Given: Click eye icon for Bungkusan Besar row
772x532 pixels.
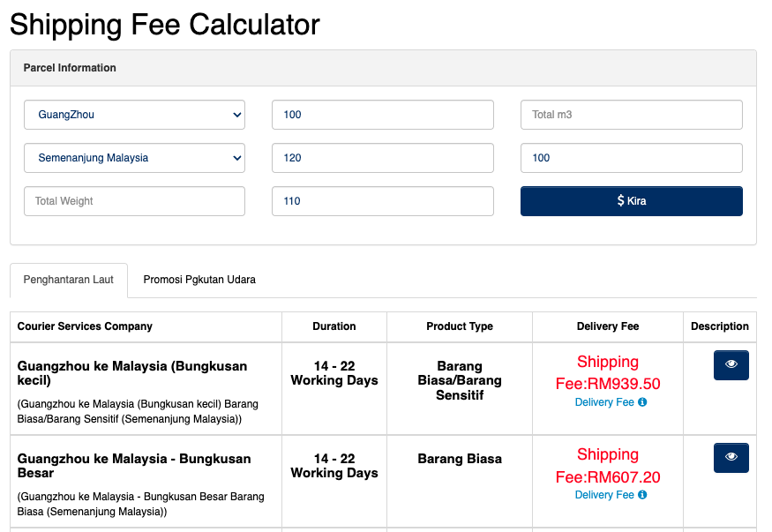Looking at the screenshot, I should (731, 457).
